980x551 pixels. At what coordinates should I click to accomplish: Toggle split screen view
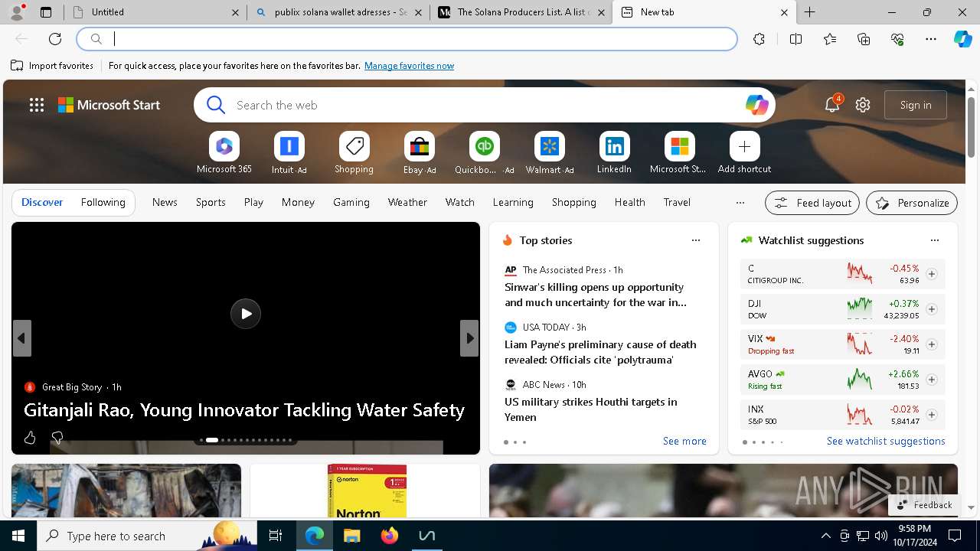coord(795,39)
